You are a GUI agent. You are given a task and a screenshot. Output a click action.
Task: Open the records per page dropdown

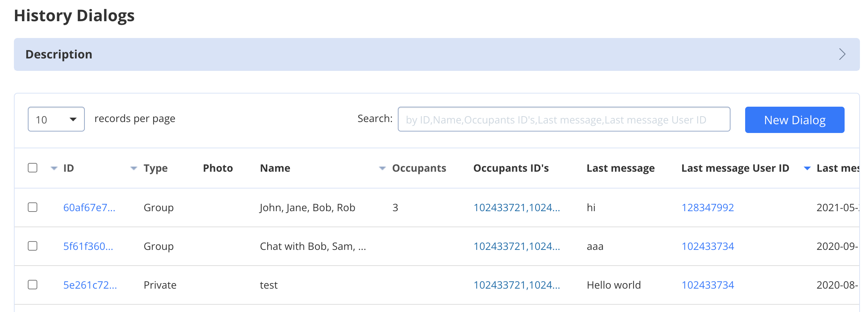pyautogui.click(x=56, y=119)
